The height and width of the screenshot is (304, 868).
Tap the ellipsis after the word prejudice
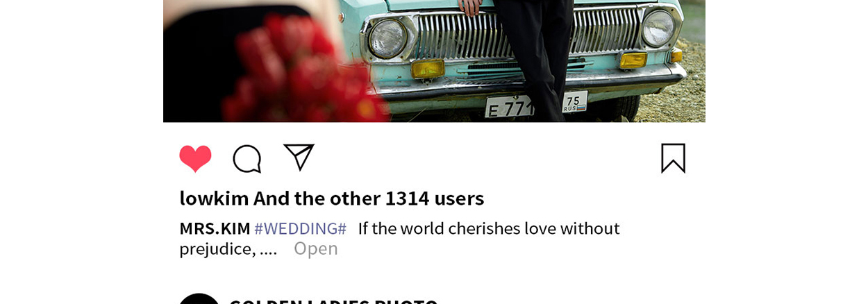pyautogui.click(x=268, y=250)
